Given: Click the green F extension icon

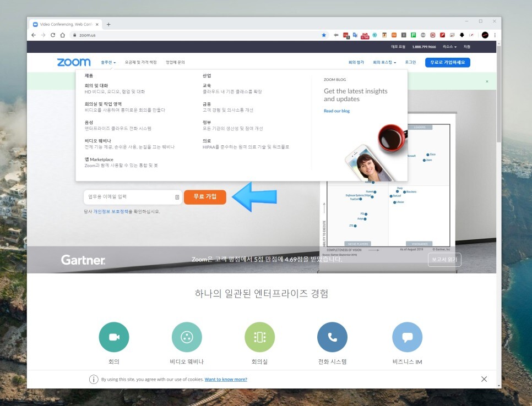Looking at the screenshot, I should (413, 35).
